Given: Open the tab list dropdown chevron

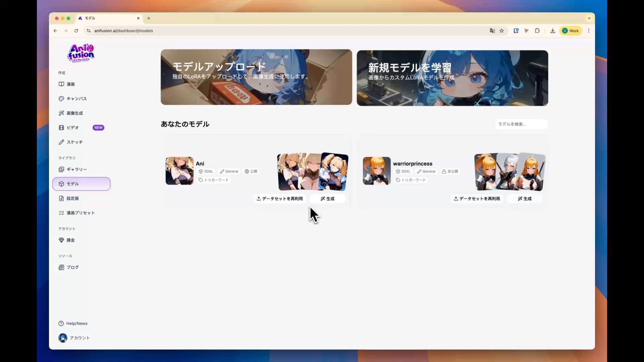Looking at the screenshot, I should (x=589, y=18).
